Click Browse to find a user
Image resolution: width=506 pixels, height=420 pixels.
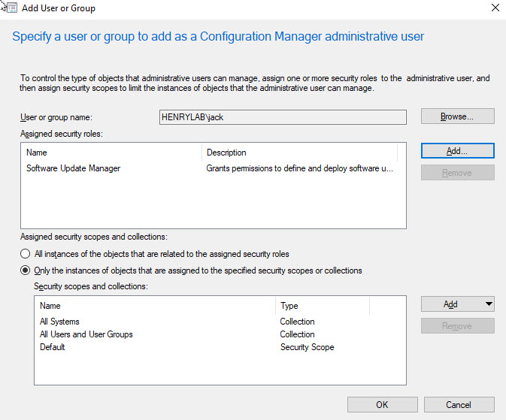(457, 116)
